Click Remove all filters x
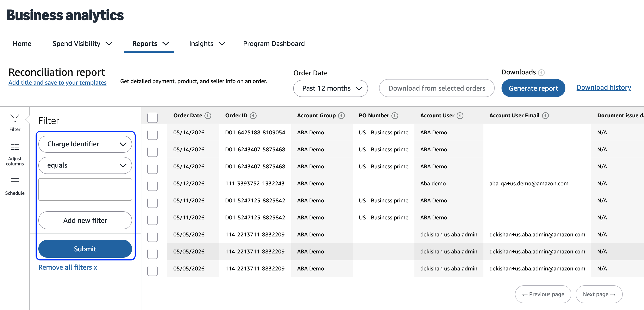This screenshot has height=310, width=644. coord(68,267)
